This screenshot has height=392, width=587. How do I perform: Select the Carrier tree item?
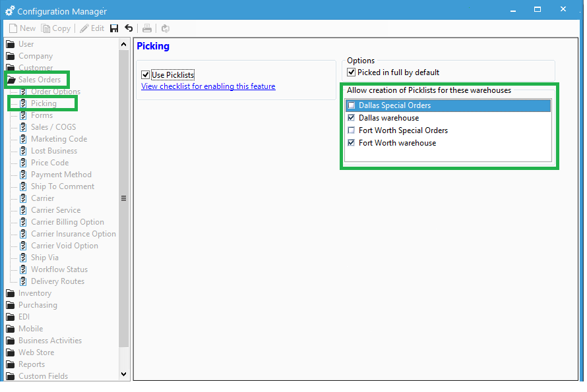click(43, 198)
